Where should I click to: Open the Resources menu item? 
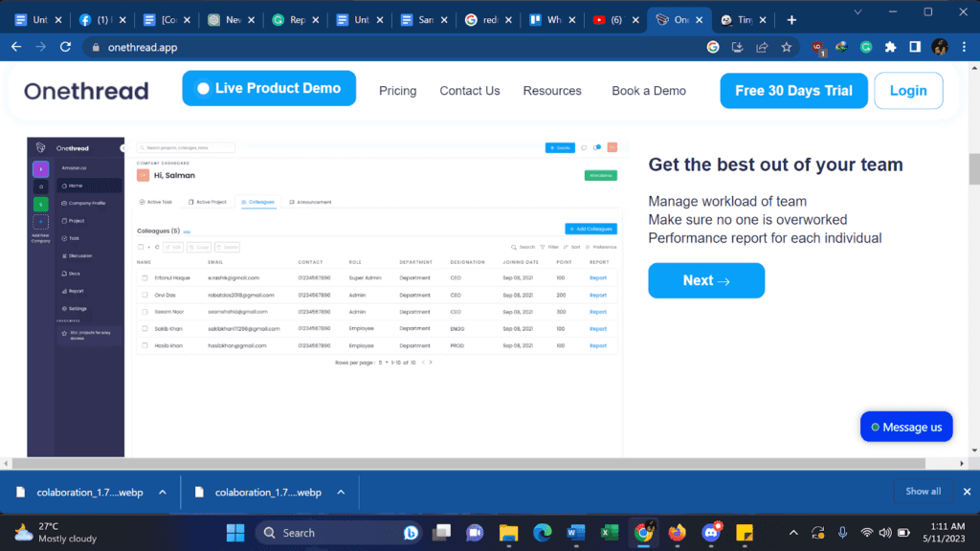[552, 91]
